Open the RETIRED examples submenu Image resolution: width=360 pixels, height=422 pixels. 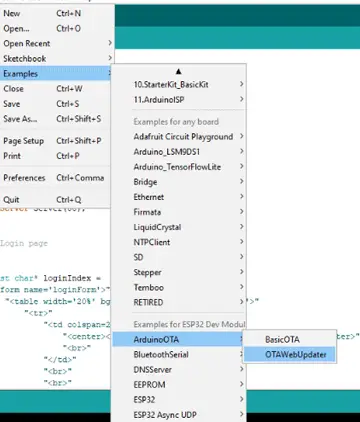(179, 302)
